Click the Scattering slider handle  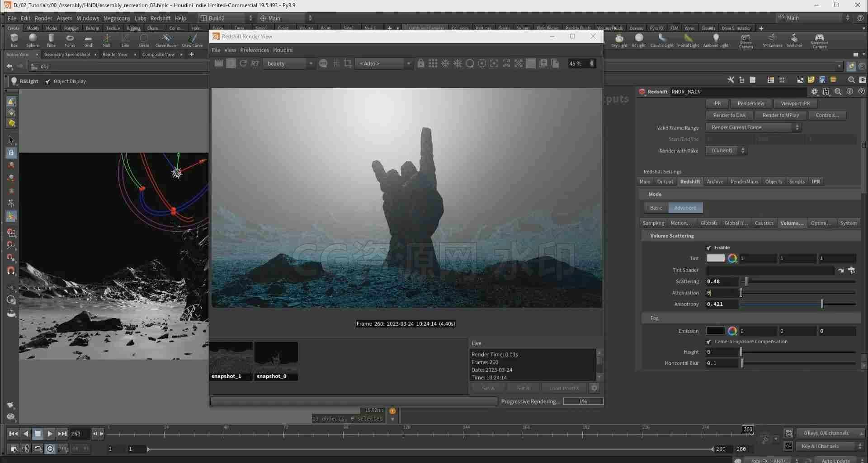(x=746, y=281)
